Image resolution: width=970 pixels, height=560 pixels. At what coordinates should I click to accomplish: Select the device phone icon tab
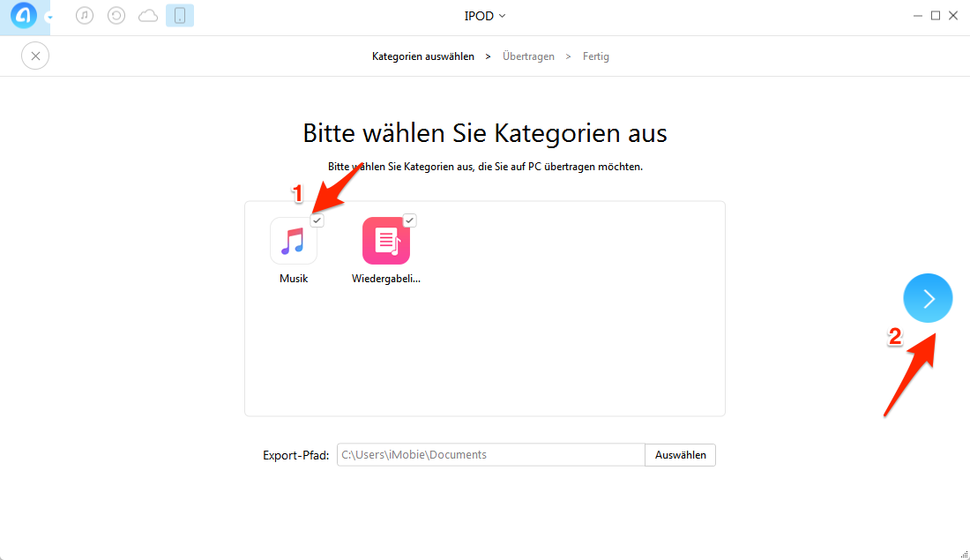(x=180, y=16)
